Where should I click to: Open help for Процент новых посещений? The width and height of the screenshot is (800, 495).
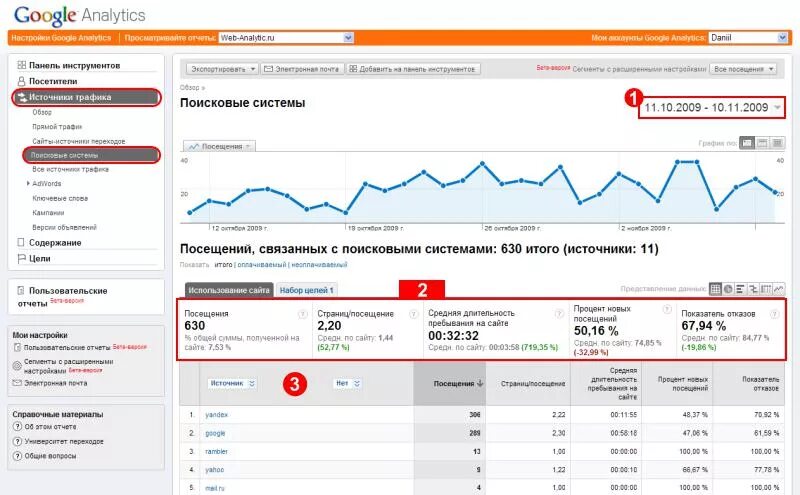tap(667, 309)
